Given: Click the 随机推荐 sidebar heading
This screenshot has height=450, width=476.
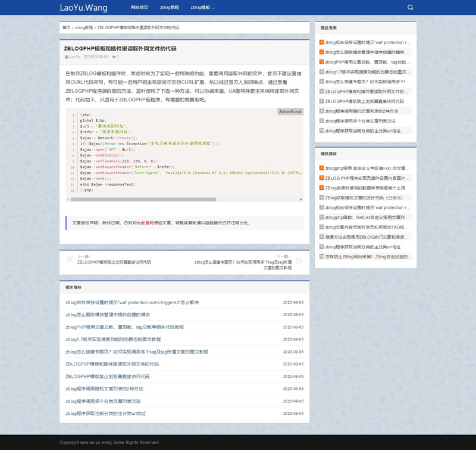Looking at the screenshot, I should coord(328,154).
